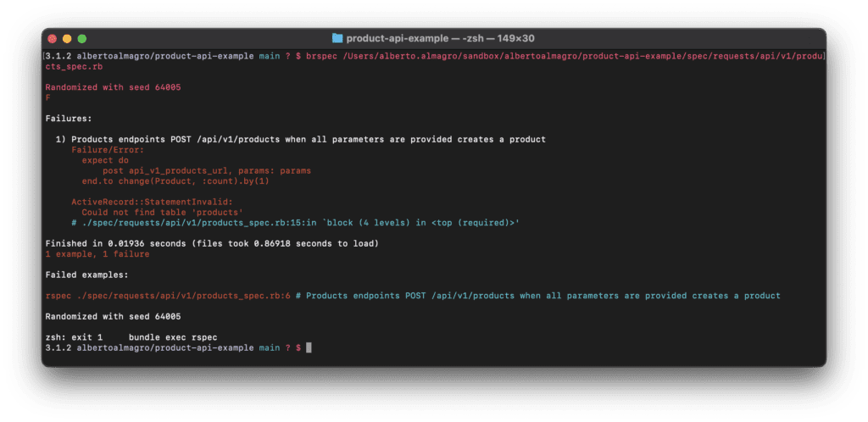The width and height of the screenshot is (868, 422).
Task: Click the green zoom window button
Action: (x=82, y=39)
